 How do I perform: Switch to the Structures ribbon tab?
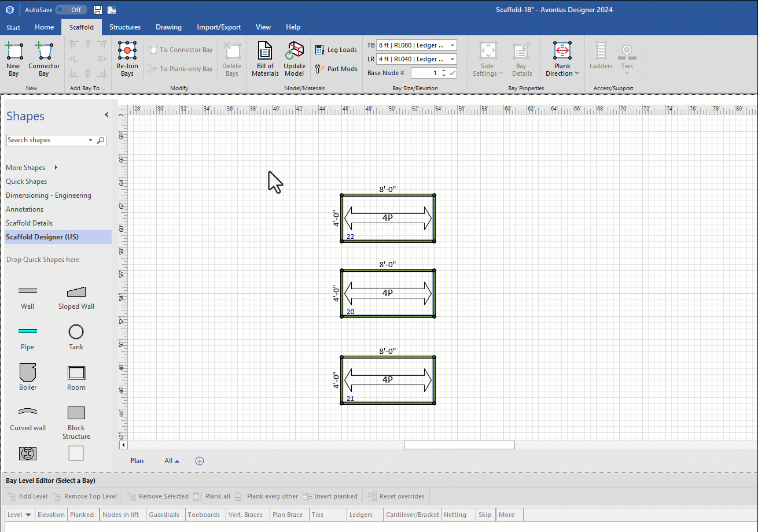click(125, 27)
